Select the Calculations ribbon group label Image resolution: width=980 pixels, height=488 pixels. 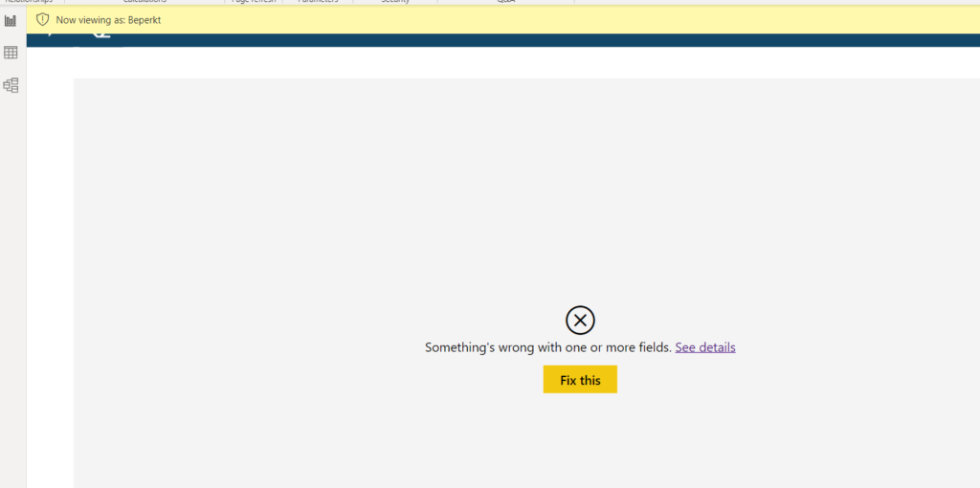[x=145, y=2]
